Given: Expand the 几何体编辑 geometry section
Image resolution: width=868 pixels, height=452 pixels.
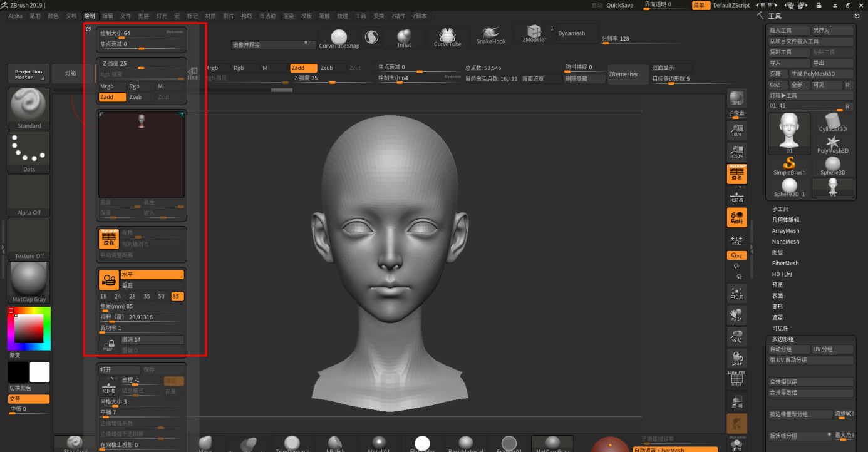Looking at the screenshot, I should point(785,220).
